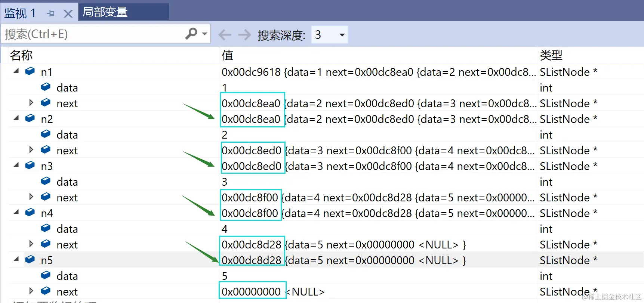Select data value 1 under n1
The width and height of the screenshot is (644, 303).
224,88
